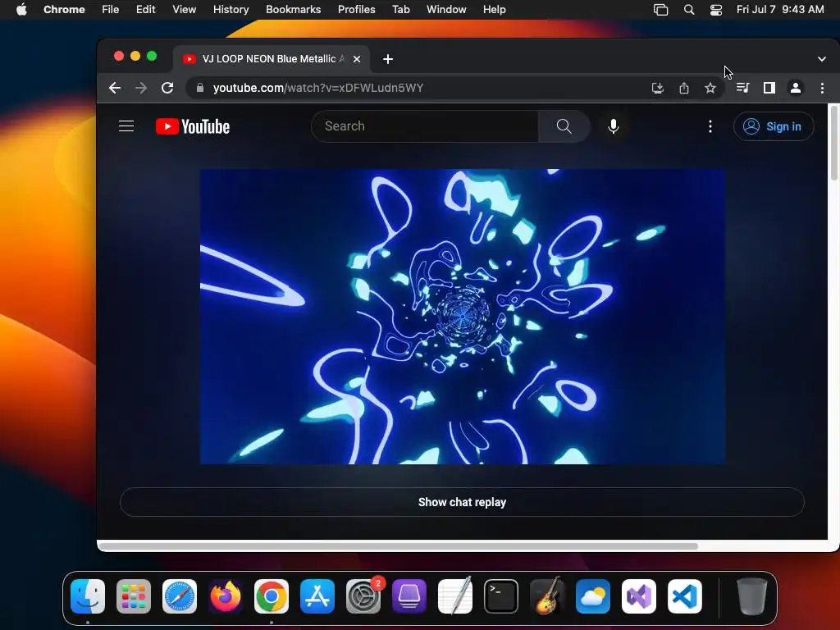Reload the page in Chrome

tap(167, 88)
